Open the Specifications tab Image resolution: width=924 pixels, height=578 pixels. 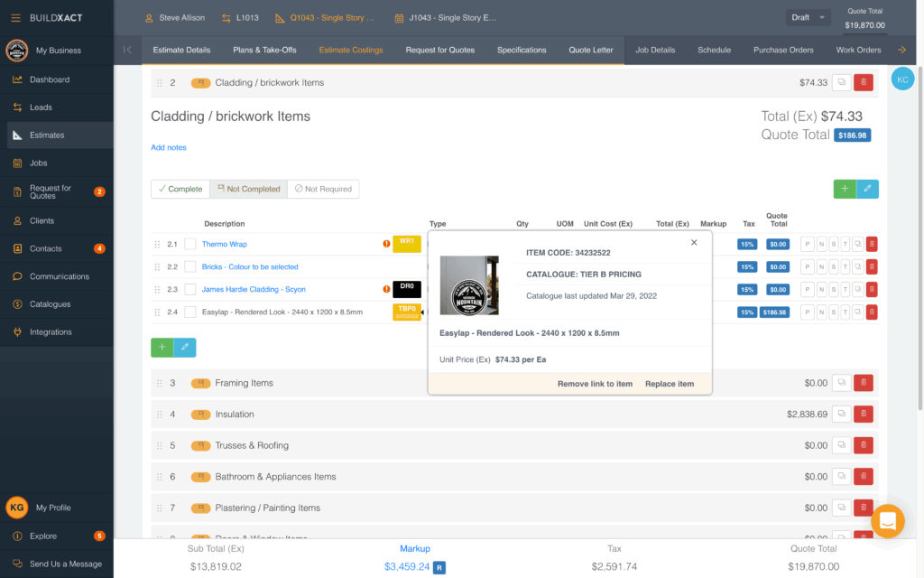click(x=522, y=51)
